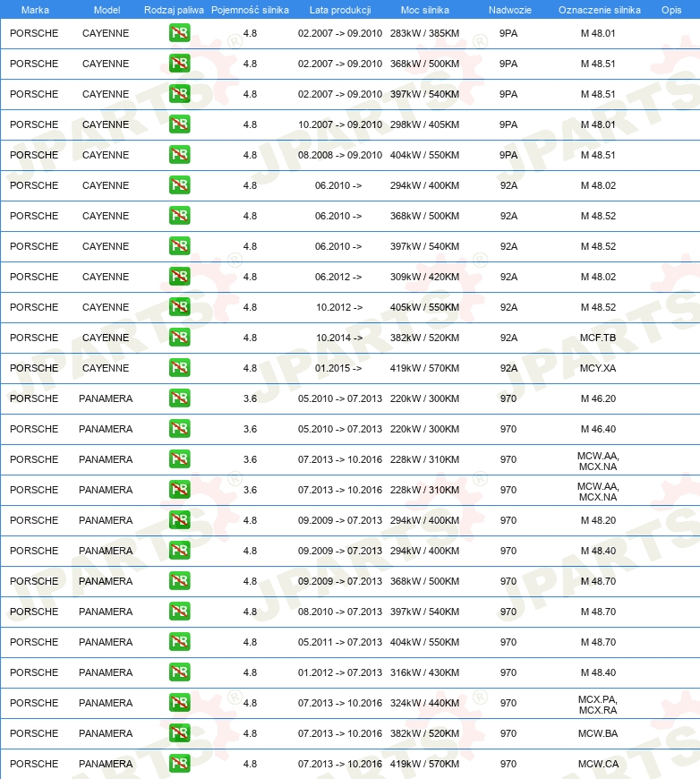Click the Marka column header
Screen dimensions: 700x779
(x=35, y=10)
